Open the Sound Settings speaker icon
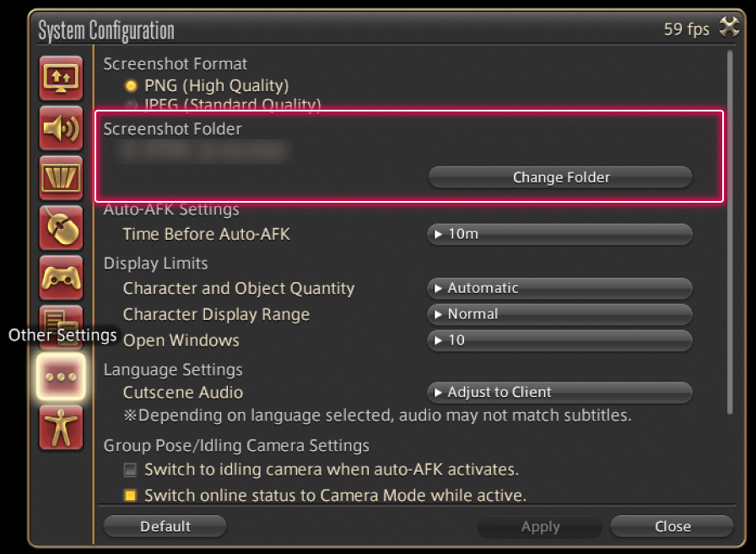 tap(61, 128)
